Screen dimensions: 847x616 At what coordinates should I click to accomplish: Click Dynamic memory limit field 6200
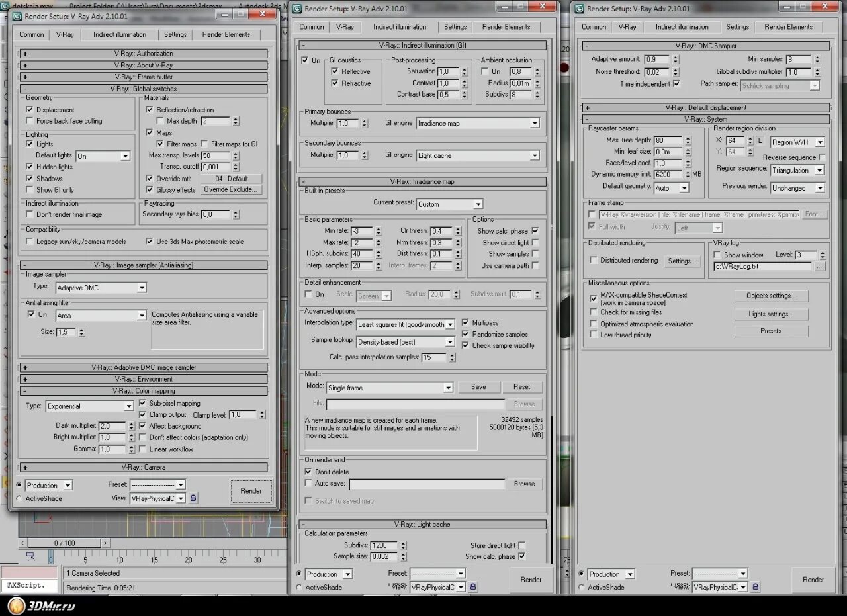(x=668, y=175)
